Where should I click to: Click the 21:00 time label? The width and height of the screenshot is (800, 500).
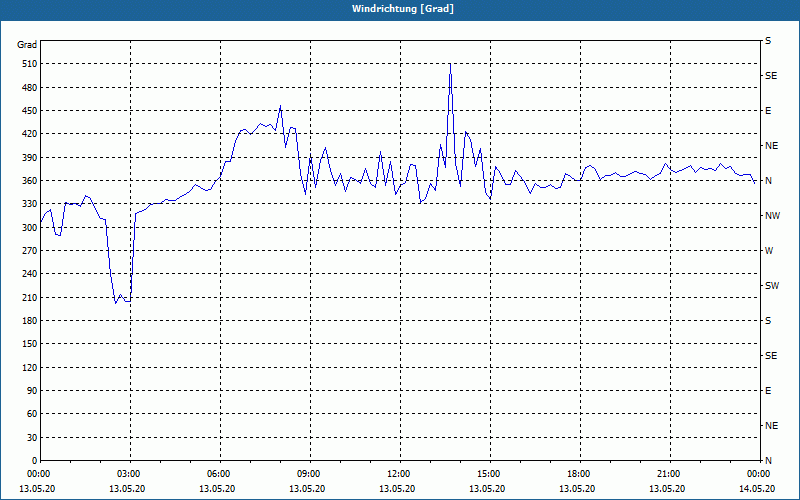[x=669, y=474]
